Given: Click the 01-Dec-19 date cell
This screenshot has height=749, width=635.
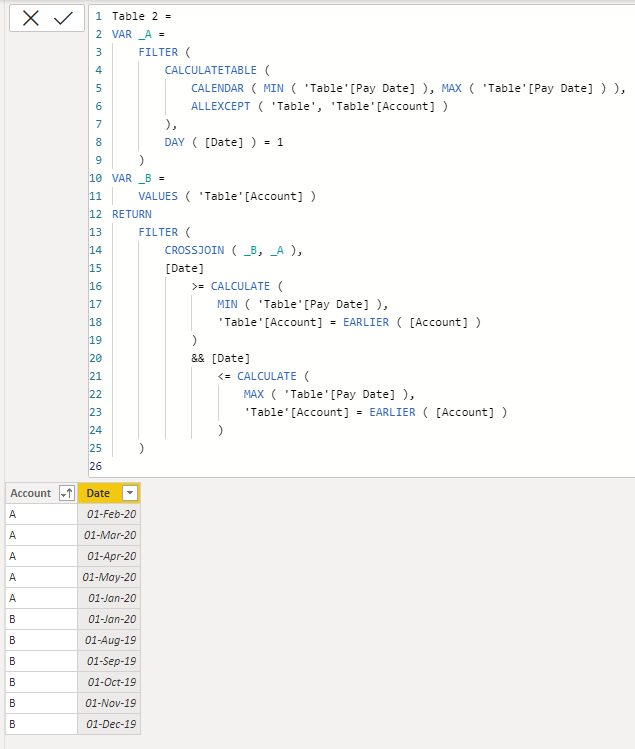Looking at the screenshot, I should (x=109, y=724).
